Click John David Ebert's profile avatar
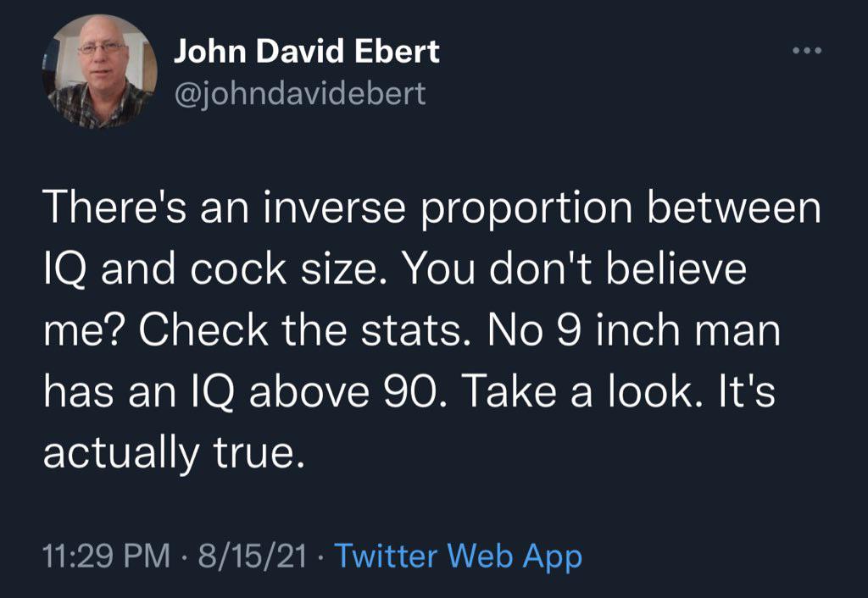This screenshot has height=598, width=868. tap(101, 71)
